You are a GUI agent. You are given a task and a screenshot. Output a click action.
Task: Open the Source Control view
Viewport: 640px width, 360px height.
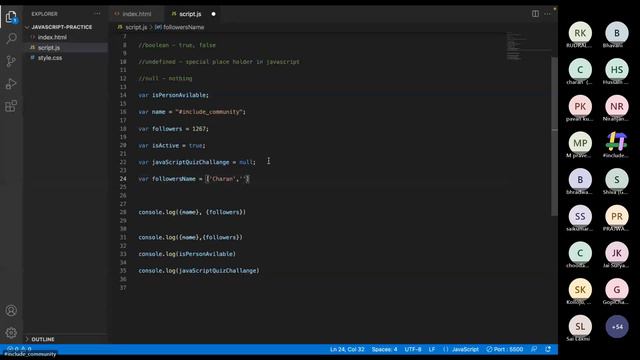click(11, 61)
